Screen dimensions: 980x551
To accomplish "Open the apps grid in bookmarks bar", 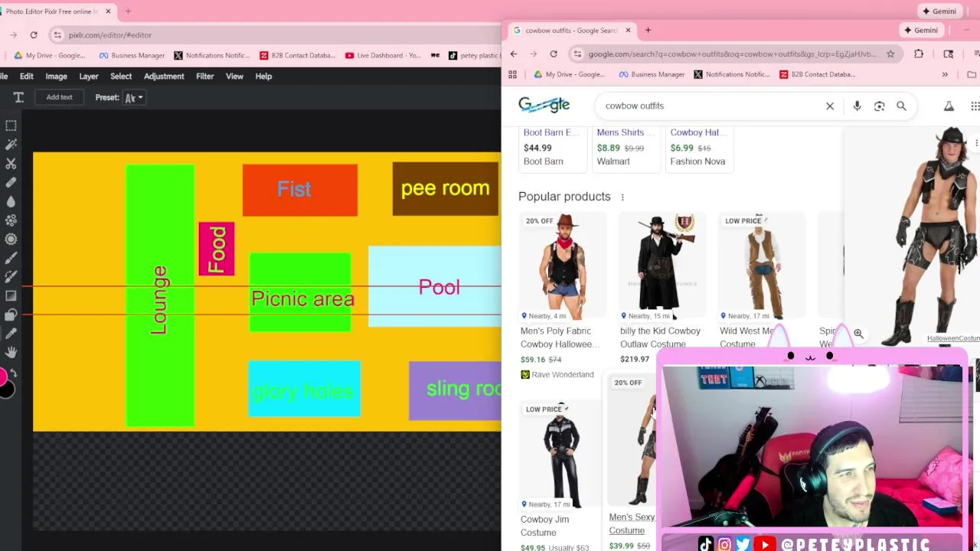I will (x=512, y=74).
